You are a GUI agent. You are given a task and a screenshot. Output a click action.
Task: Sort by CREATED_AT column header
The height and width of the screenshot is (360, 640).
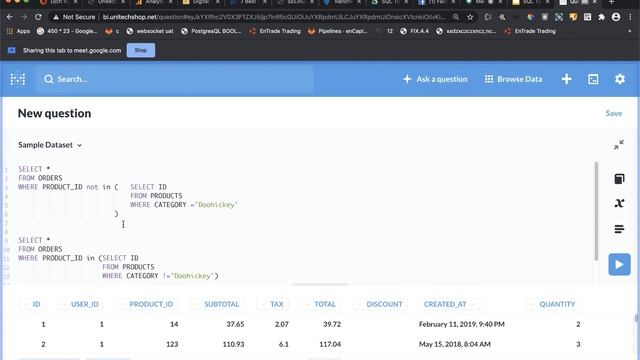(449, 304)
